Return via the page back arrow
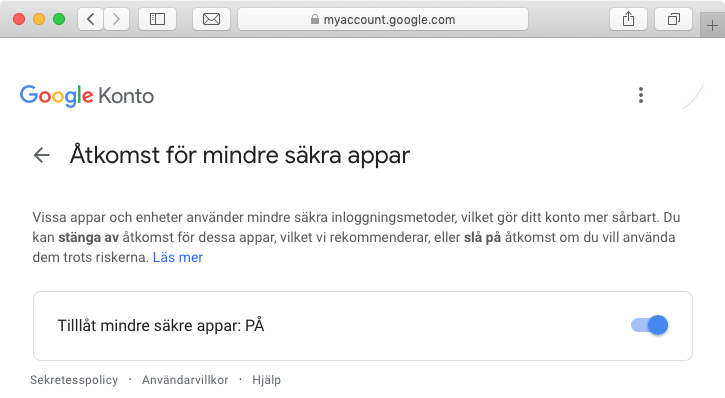This screenshot has height=398, width=725. pyautogui.click(x=42, y=155)
